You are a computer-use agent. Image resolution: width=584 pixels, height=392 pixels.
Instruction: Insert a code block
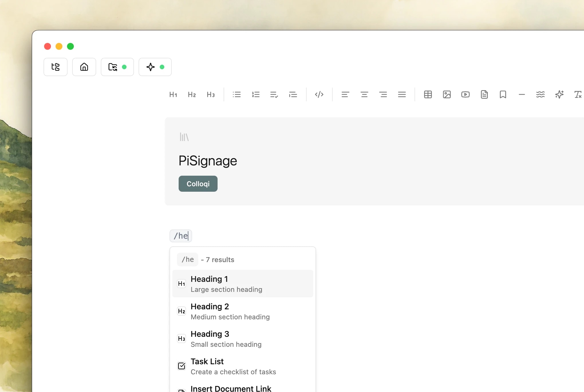click(x=319, y=94)
